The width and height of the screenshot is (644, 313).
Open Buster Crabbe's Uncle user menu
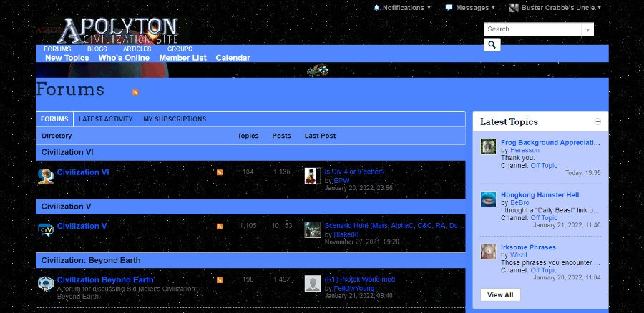click(555, 7)
